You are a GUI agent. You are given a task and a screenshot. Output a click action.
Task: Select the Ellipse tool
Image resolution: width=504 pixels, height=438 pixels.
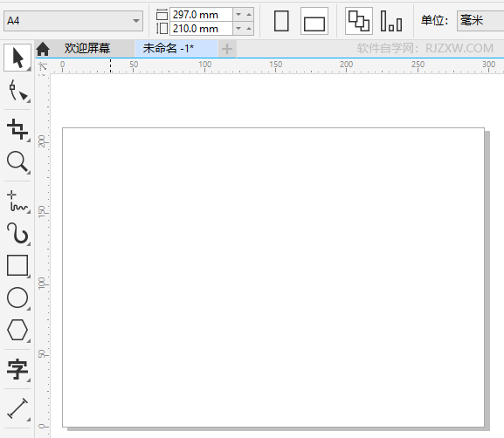pyautogui.click(x=17, y=298)
